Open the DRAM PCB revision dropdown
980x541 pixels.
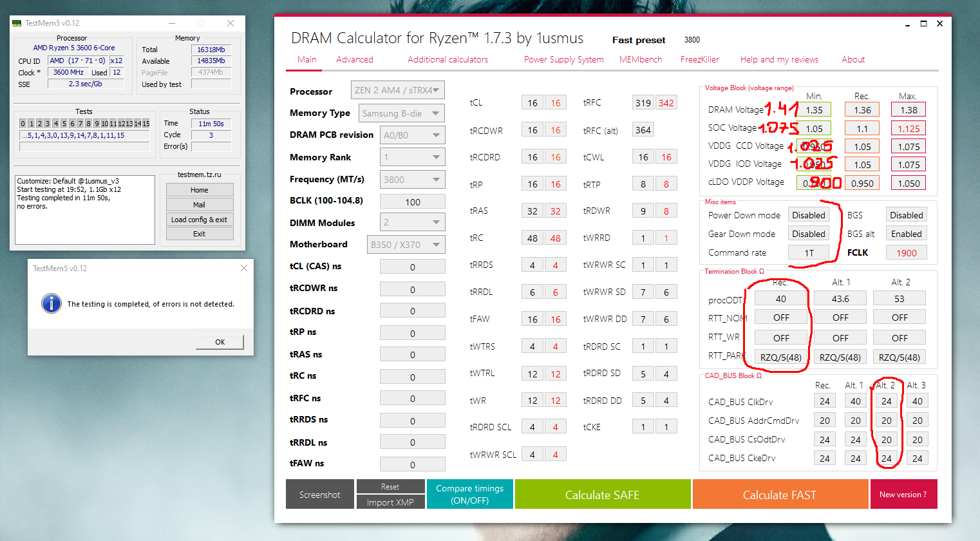click(x=412, y=135)
